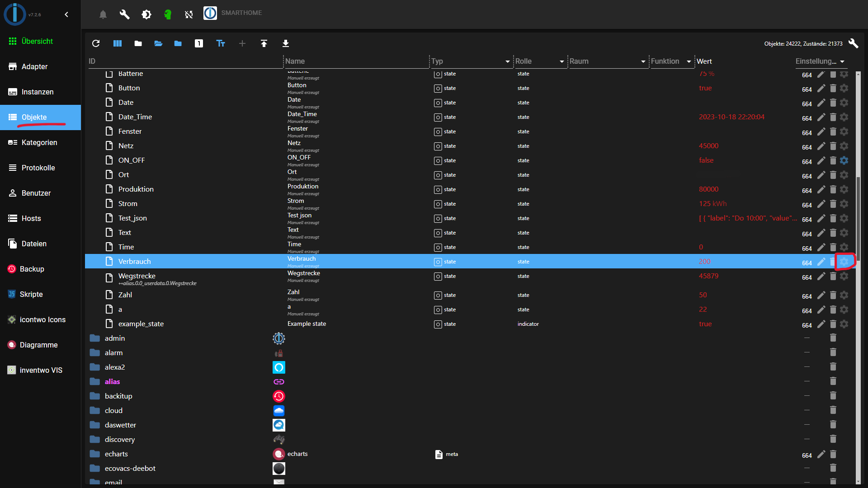Upload objects from JSON file
The width and height of the screenshot is (868, 488).
(264, 43)
